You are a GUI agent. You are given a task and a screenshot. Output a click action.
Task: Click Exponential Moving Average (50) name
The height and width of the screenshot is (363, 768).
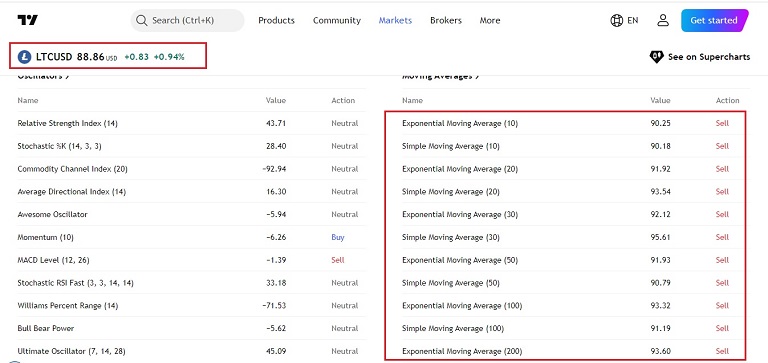pyautogui.click(x=460, y=260)
